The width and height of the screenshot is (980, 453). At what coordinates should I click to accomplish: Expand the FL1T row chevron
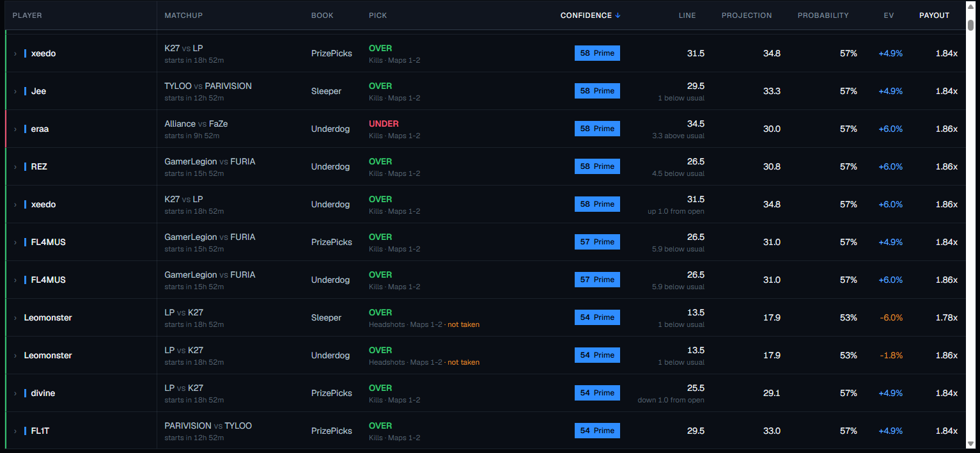15,431
